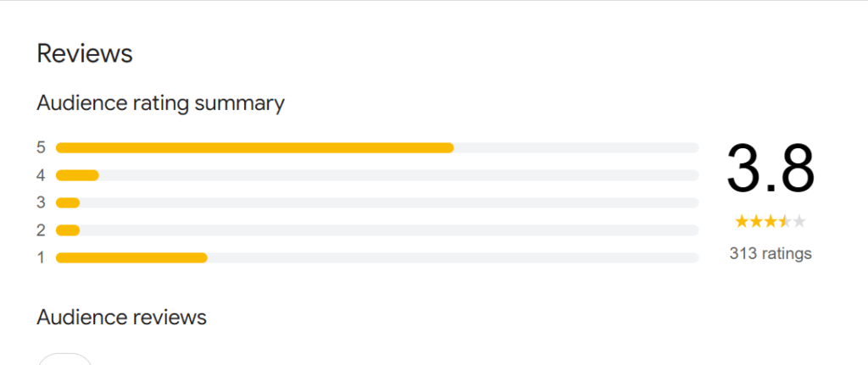Click the first gold star in rating
Screen dimensions: 868x365
pos(742,222)
